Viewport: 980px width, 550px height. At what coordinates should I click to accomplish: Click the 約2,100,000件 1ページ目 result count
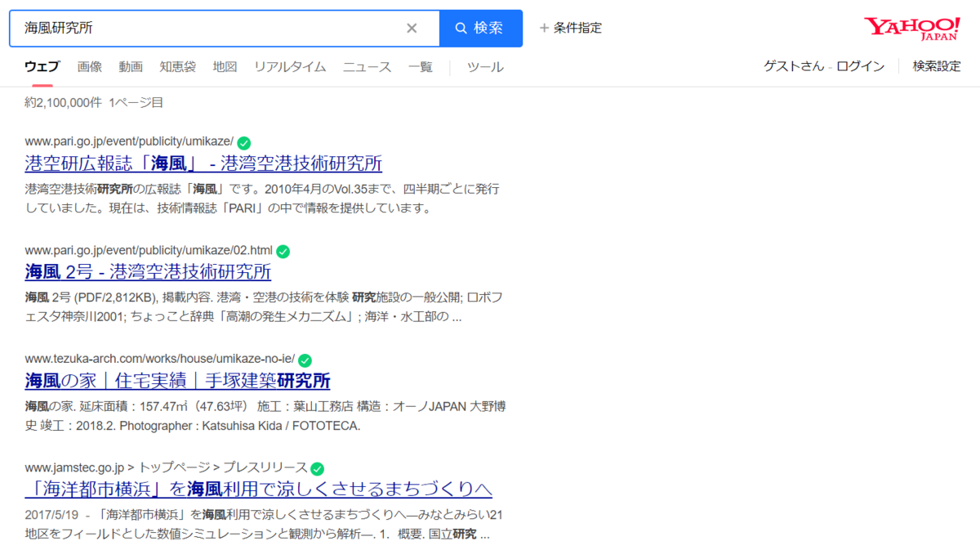click(x=94, y=103)
